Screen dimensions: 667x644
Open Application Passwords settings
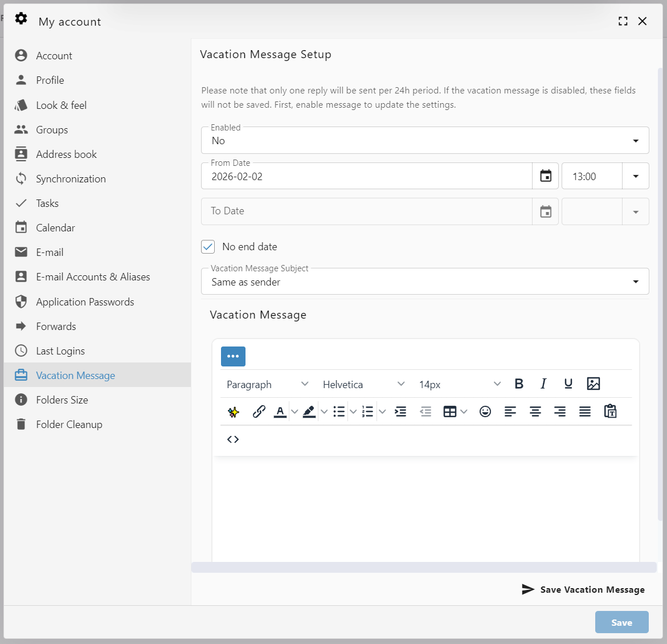click(x=85, y=302)
